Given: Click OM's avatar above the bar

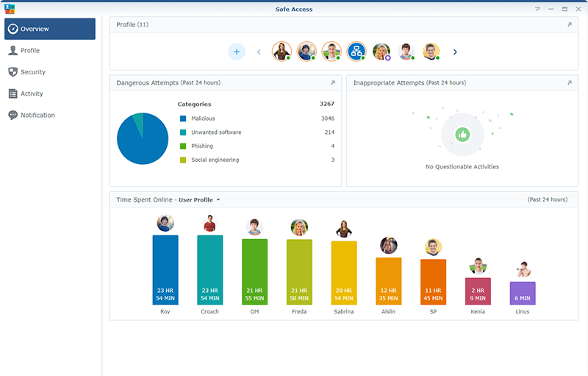Looking at the screenshot, I should click(x=254, y=227).
